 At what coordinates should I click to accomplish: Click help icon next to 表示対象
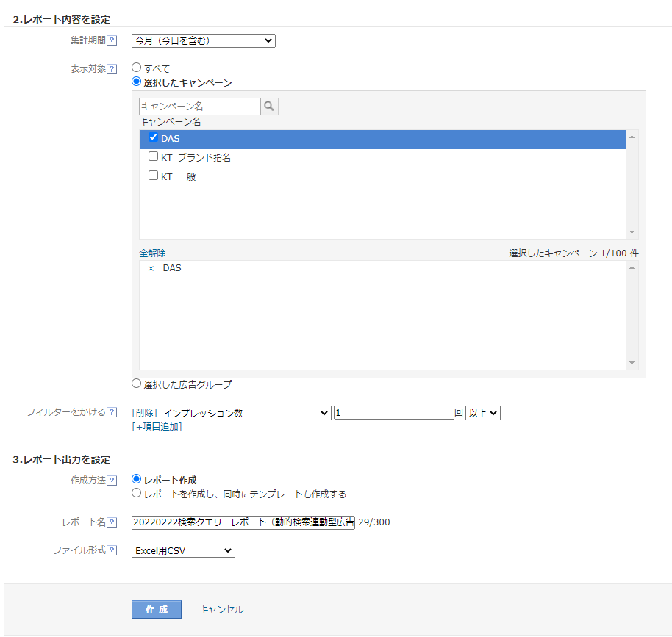point(112,69)
